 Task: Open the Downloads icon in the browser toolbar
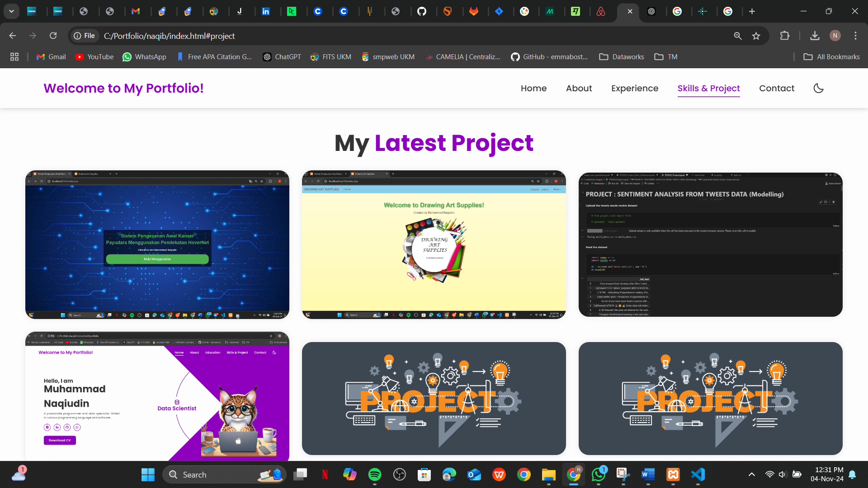point(815,36)
